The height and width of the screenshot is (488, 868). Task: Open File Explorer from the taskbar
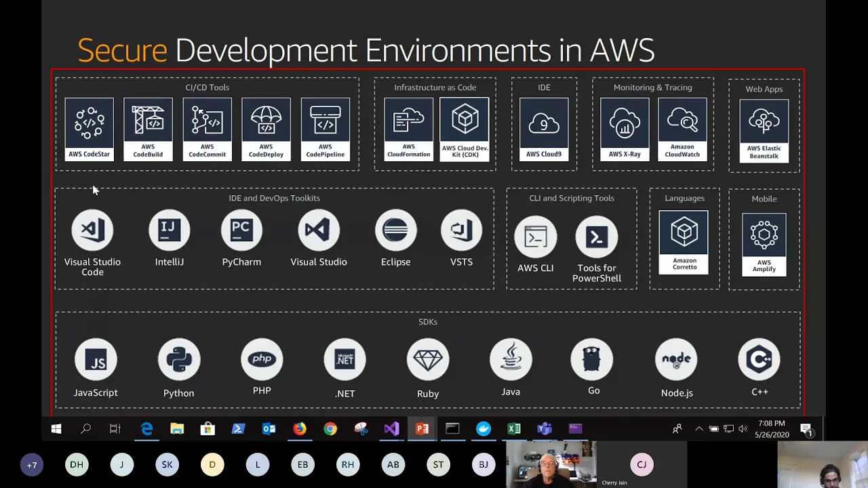click(177, 428)
